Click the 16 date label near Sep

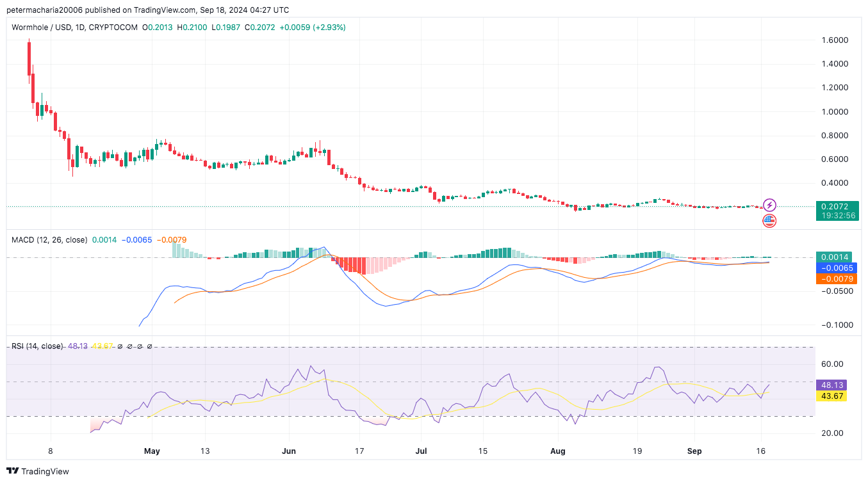coord(760,451)
